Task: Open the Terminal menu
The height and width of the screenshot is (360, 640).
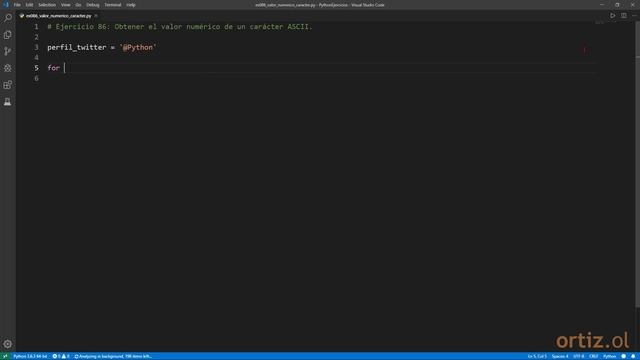Action: (x=113, y=5)
